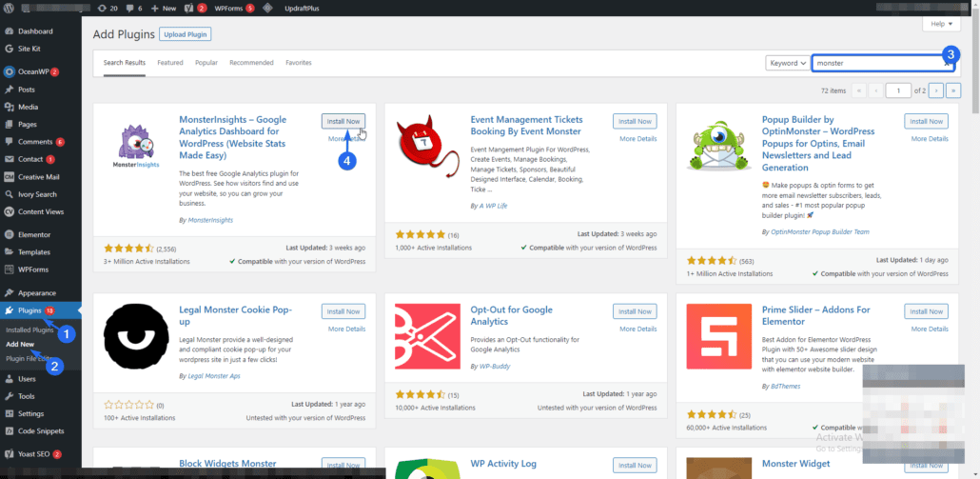Click the page vertical scrollbar
The height and width of the screenshot is (479, 980).
tap(976, 63)
